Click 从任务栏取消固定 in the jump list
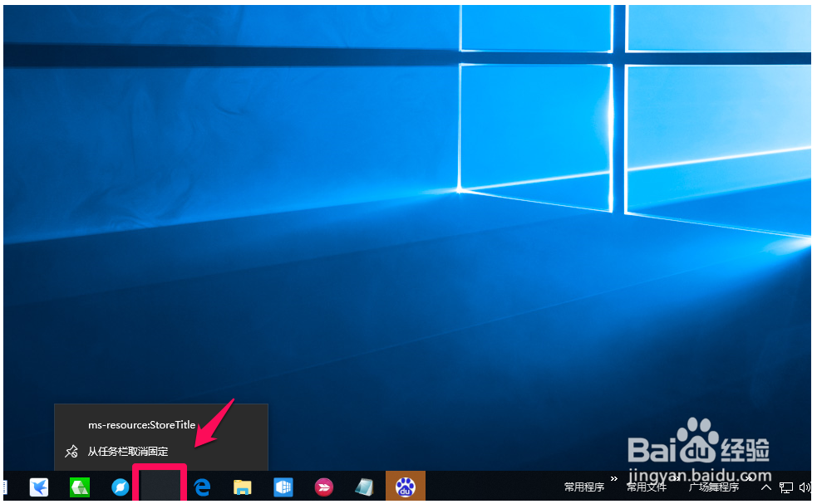 click(x=161, y=452)
